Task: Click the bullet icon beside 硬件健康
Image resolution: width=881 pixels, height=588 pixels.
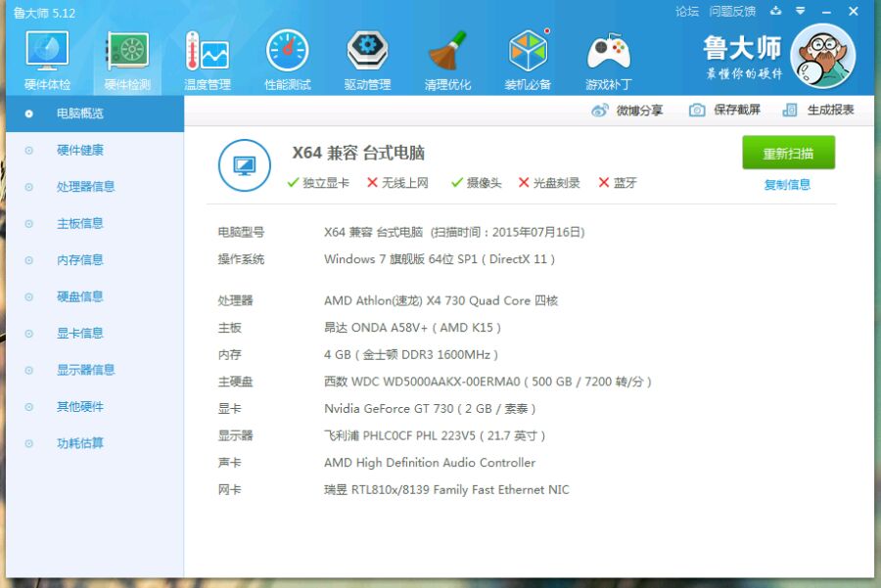Action: tap(28, 151)
